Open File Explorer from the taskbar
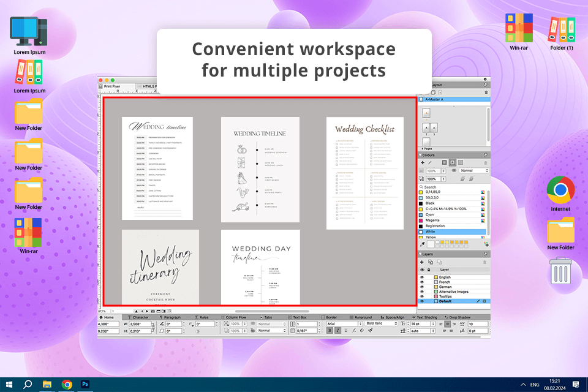The width and height of the screenshot is (588, 392). [x=47, y=384]
